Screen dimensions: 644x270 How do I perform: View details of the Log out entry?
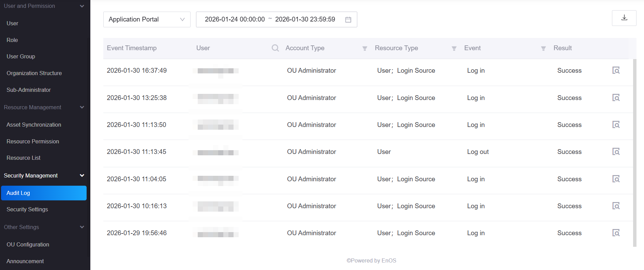coord(616,152)
